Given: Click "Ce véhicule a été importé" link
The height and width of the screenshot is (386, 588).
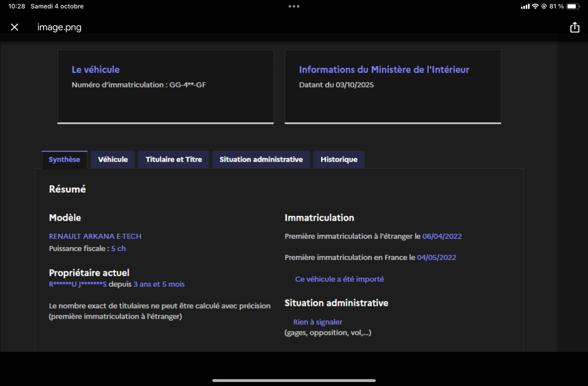Looking at the screenshot, I should pos(339,279).
